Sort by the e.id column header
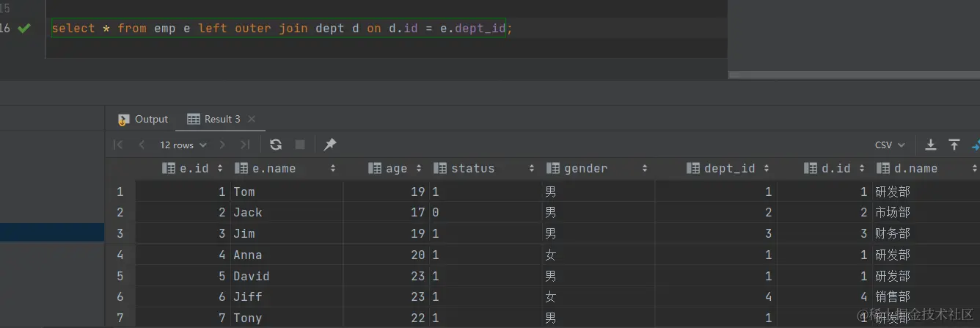980x328 pixels. click(184, 168)
